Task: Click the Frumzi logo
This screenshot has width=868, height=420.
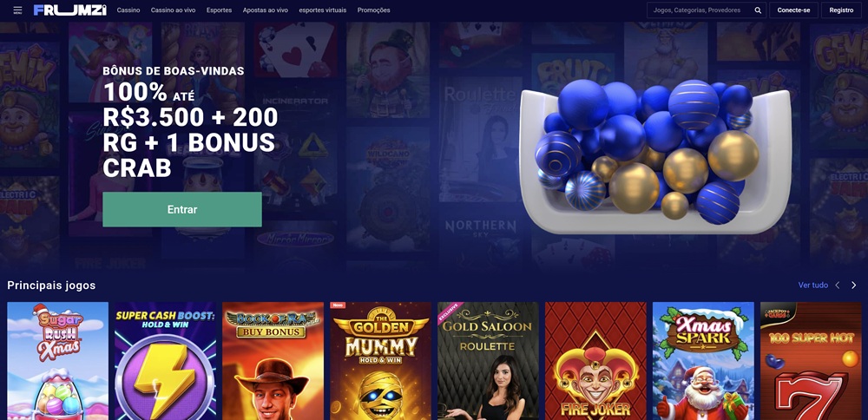Action: click(x=69, y=10)
